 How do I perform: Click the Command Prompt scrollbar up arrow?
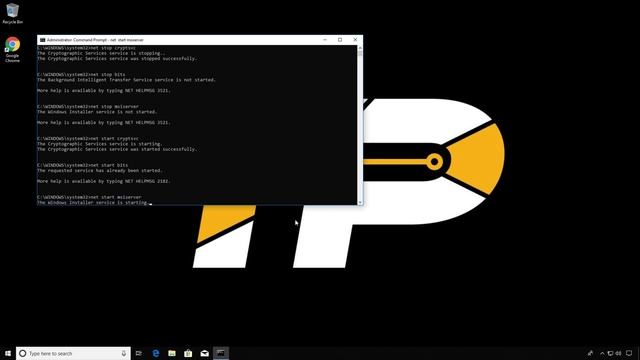coord(360,48)
